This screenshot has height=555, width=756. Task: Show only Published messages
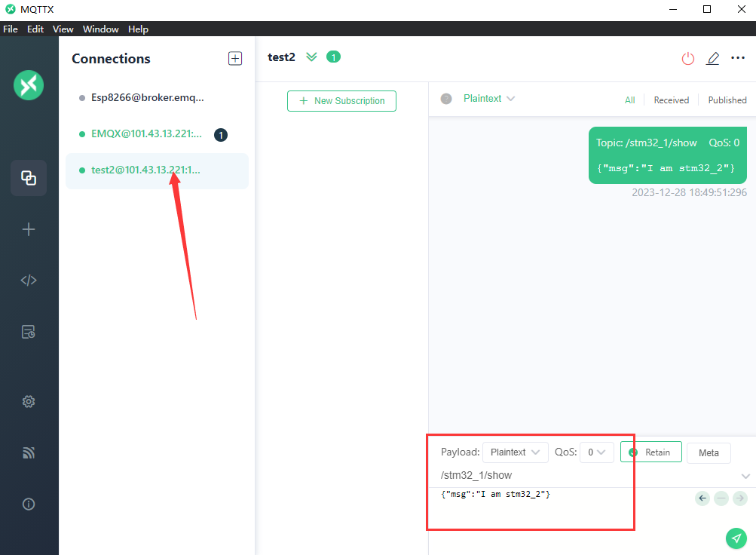pyautogui.click(x=727, y=100)
